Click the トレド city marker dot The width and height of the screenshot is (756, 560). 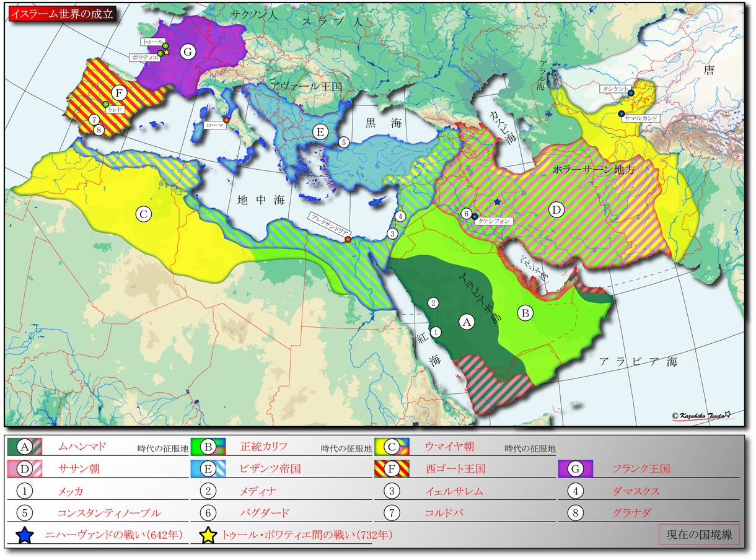pos(106,104)
